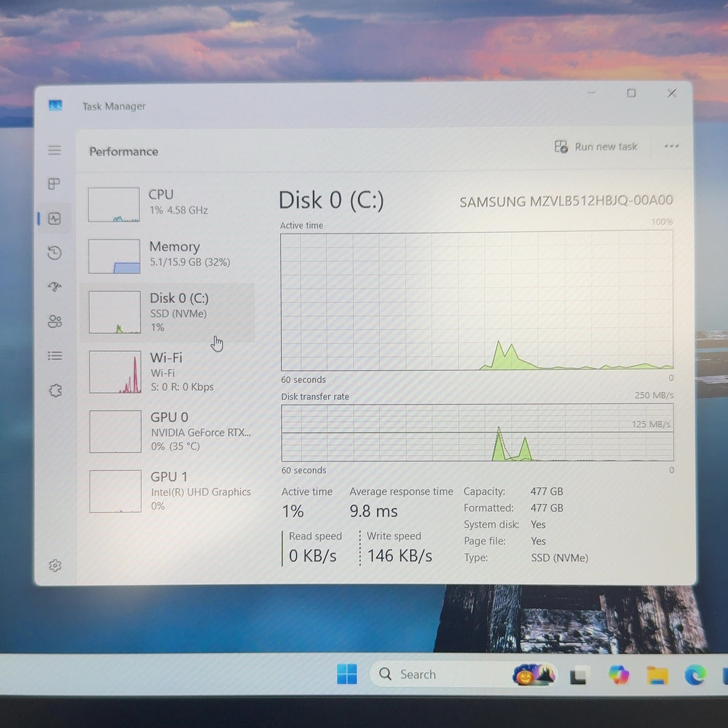
Task: Select the Wi-Fi performance entry
Action: point(169,372)
